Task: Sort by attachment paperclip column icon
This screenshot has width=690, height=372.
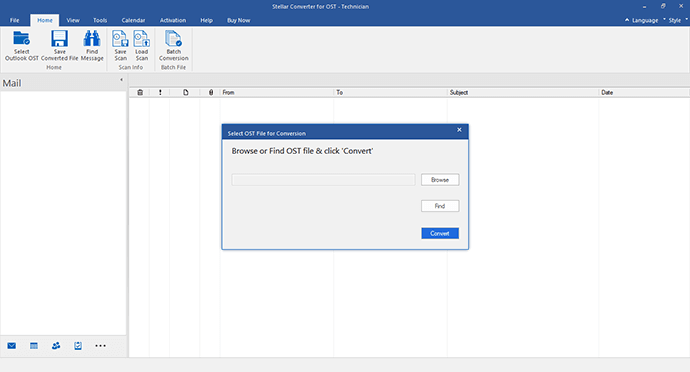Action: [x=211, y=92]
